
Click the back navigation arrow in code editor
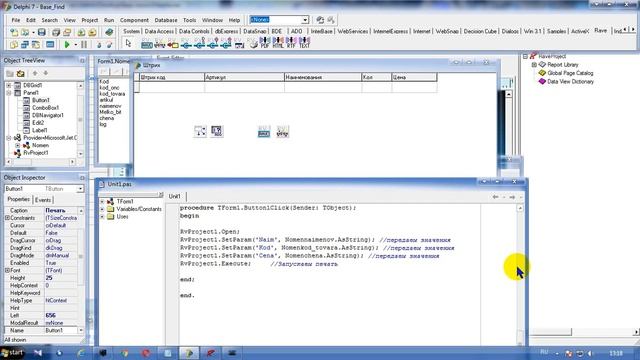tap(495, 197)
